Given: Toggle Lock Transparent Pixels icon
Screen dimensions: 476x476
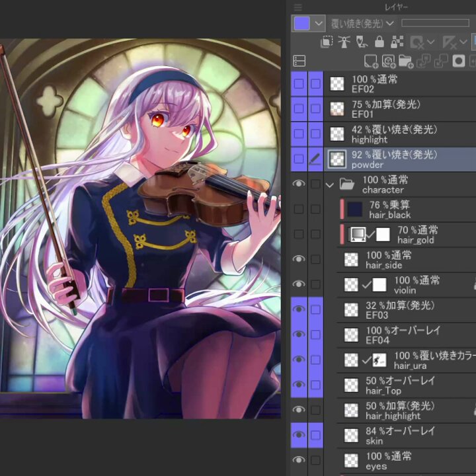Looking at the screenshot, I should (x=397, y=42).
